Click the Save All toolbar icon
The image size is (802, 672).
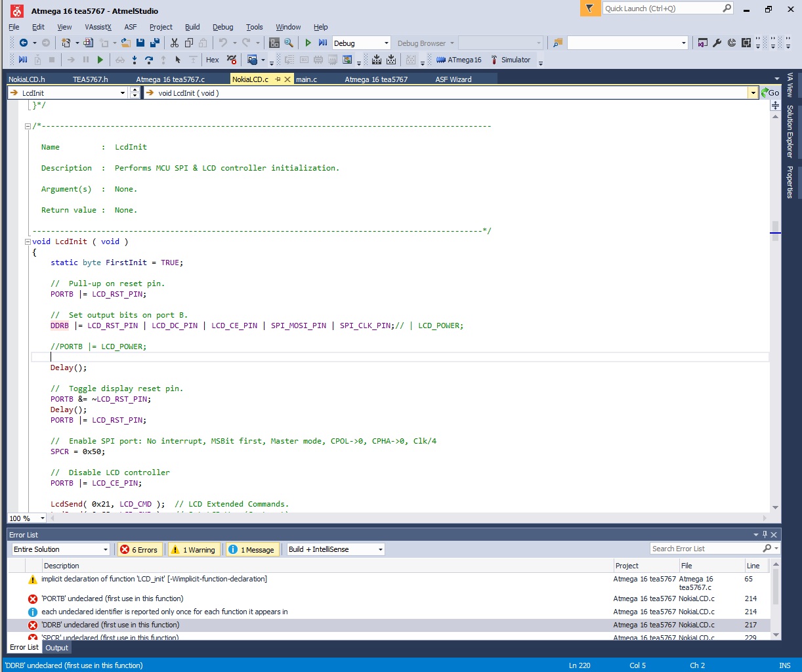(155, 43)
